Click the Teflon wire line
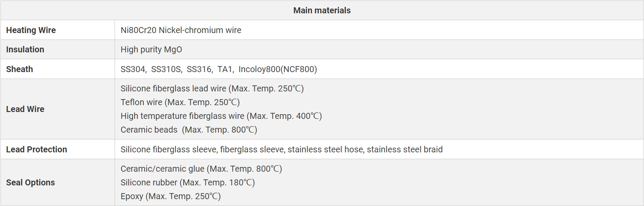This screenshot has height=206, width=644. (x=180, y=102)
